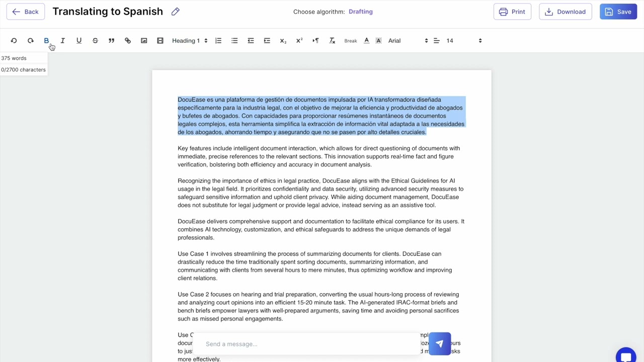Click the Send a message field
The width and height of the screenshot is (644, 362).
pos(307,344)
